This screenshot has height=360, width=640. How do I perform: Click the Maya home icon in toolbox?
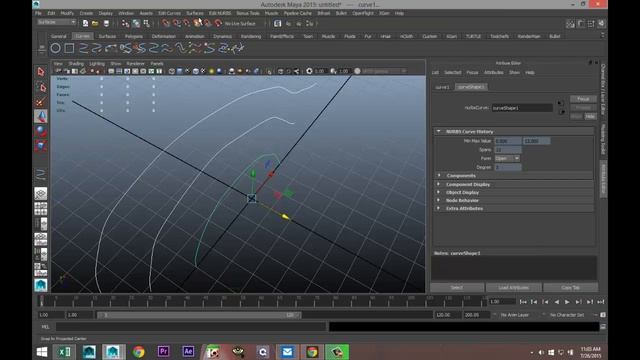pyautogui.click(x=41, y=285)
